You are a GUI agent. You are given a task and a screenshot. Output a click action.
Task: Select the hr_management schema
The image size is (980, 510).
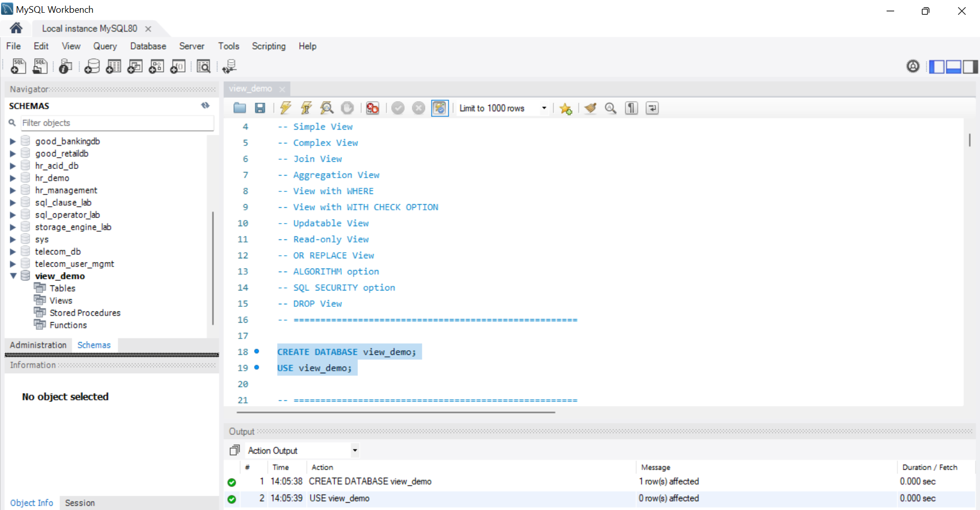coord(66,190)
